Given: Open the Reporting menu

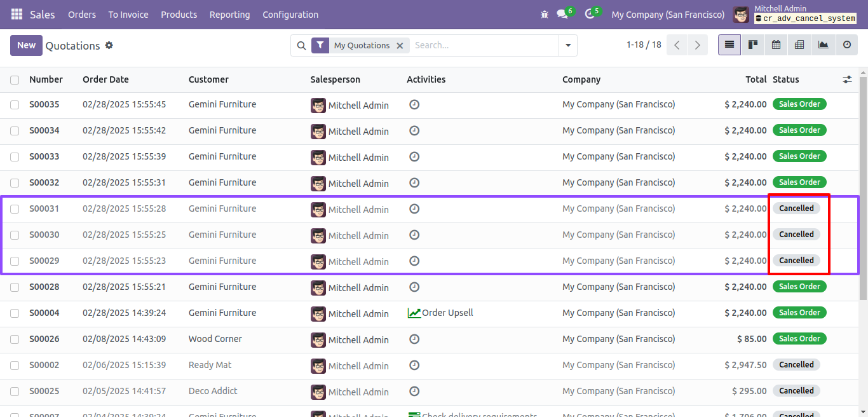Looking at the screenshot, I should click(x=229, y=15).
